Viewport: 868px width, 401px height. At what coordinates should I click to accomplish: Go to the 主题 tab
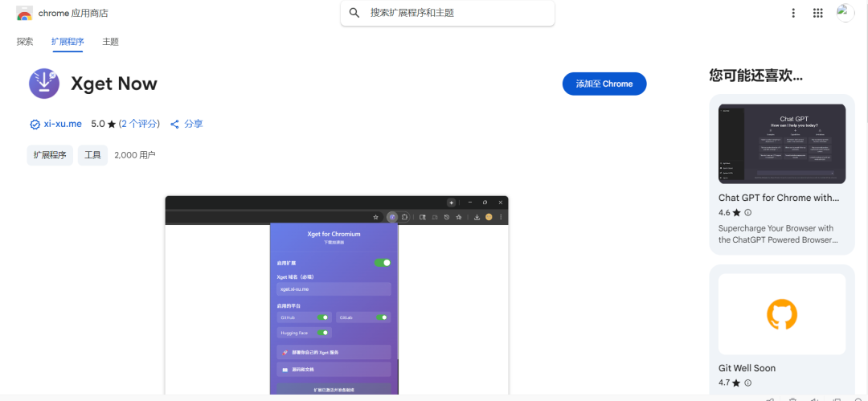[110, 42]
